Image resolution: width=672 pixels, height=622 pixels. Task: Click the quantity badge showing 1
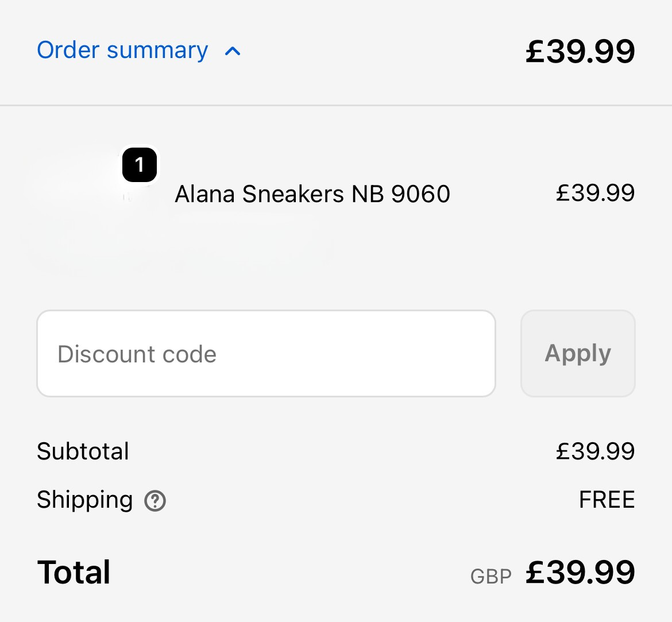coord(140,165)
